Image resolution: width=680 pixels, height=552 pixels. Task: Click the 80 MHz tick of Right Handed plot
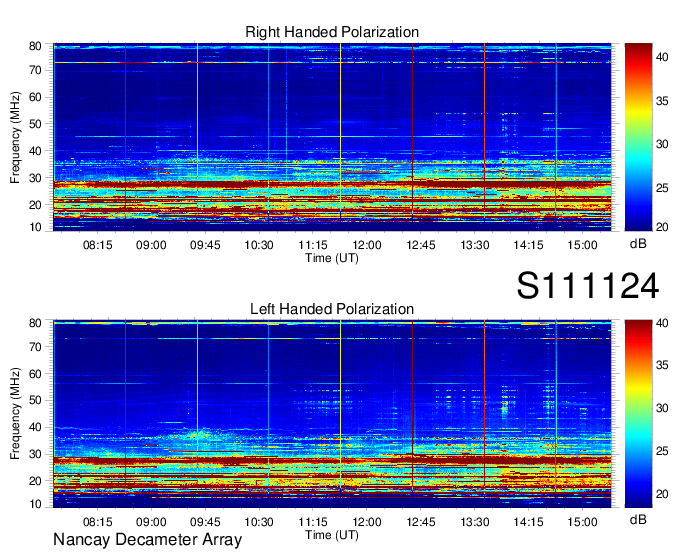[x=35, y=46]
